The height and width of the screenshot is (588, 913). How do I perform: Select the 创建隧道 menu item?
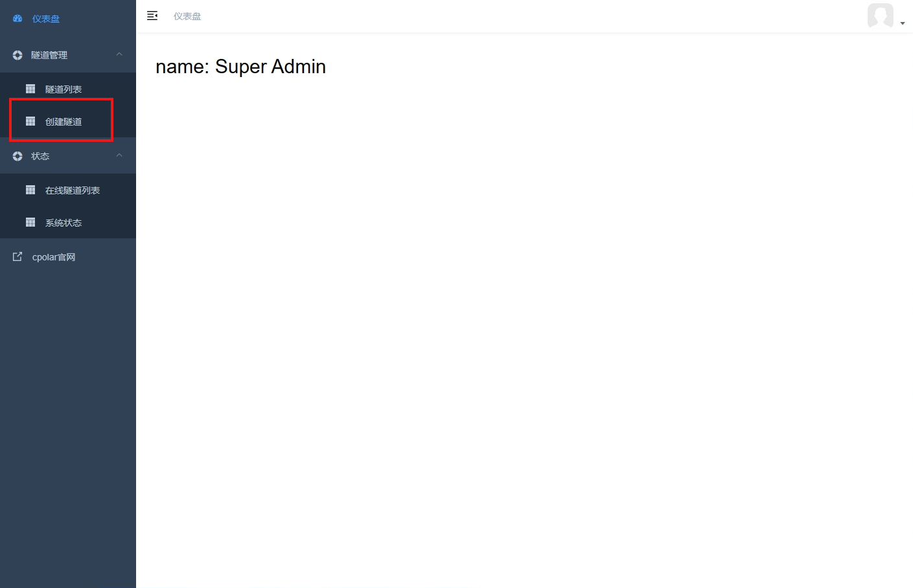[64, 122]
